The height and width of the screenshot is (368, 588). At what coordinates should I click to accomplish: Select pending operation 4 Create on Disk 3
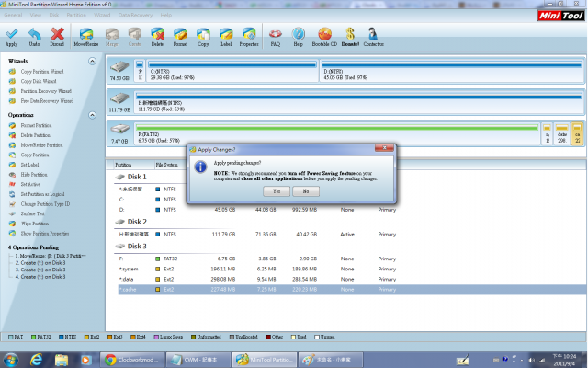[40, 277]
